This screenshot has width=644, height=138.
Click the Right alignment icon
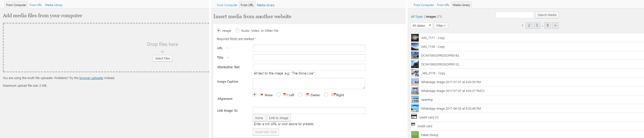333,95
